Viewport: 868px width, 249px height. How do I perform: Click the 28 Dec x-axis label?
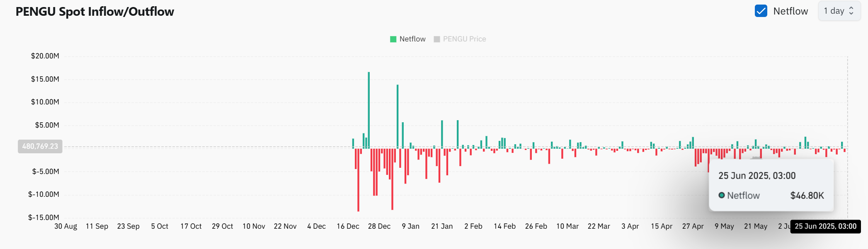click(379, 227)
